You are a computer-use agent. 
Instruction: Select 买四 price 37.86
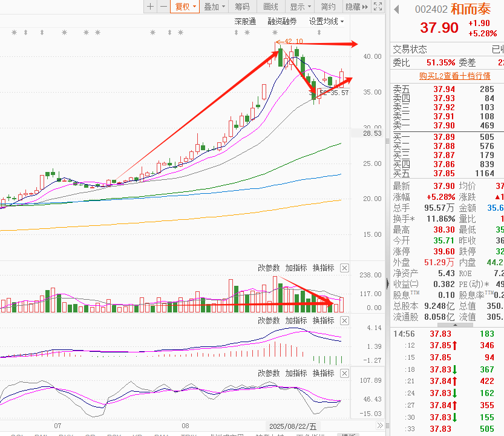click(444, 164)
